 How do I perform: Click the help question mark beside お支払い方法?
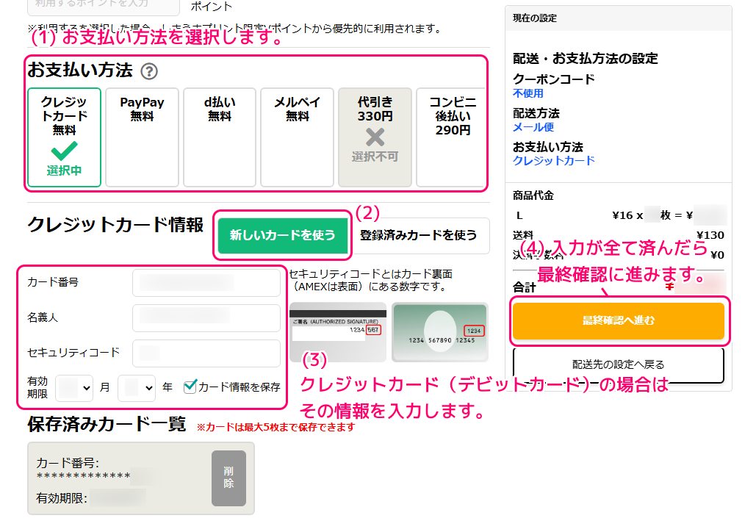coord(149,71)
